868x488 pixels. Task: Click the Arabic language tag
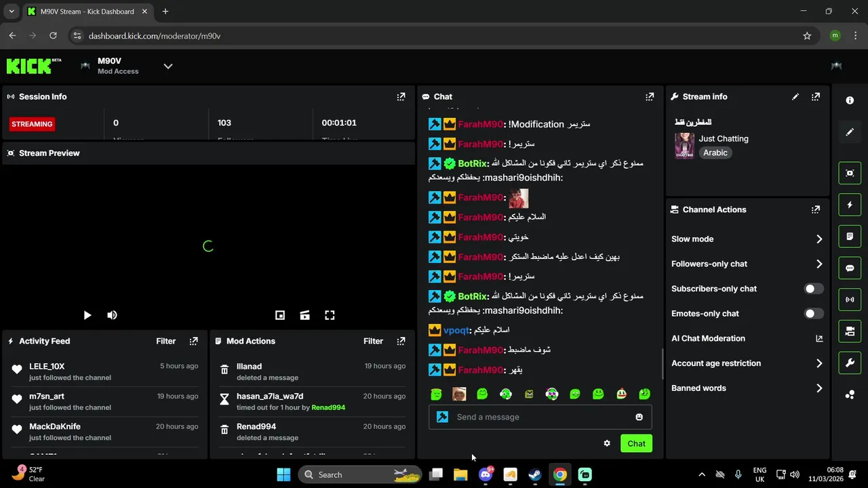[x=715, y=152]
